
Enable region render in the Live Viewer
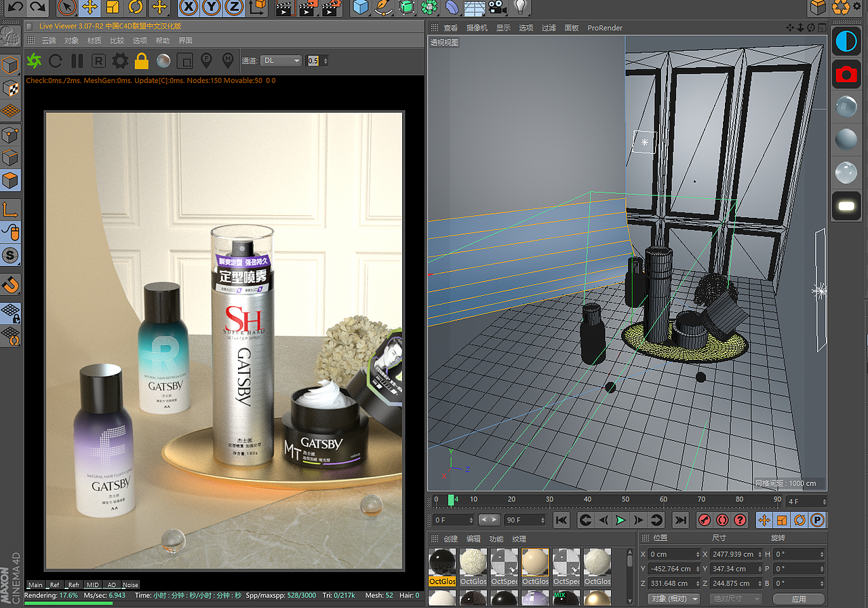point(184,60)
